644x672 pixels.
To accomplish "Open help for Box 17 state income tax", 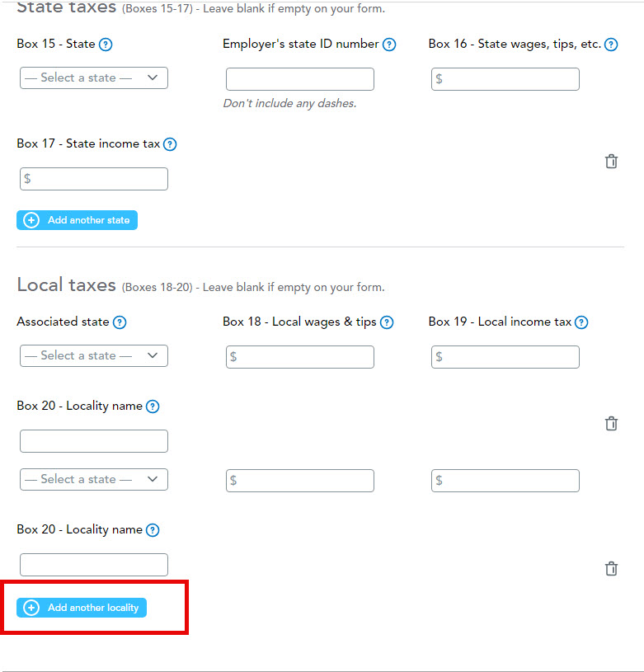I will (x=170, y=144).
